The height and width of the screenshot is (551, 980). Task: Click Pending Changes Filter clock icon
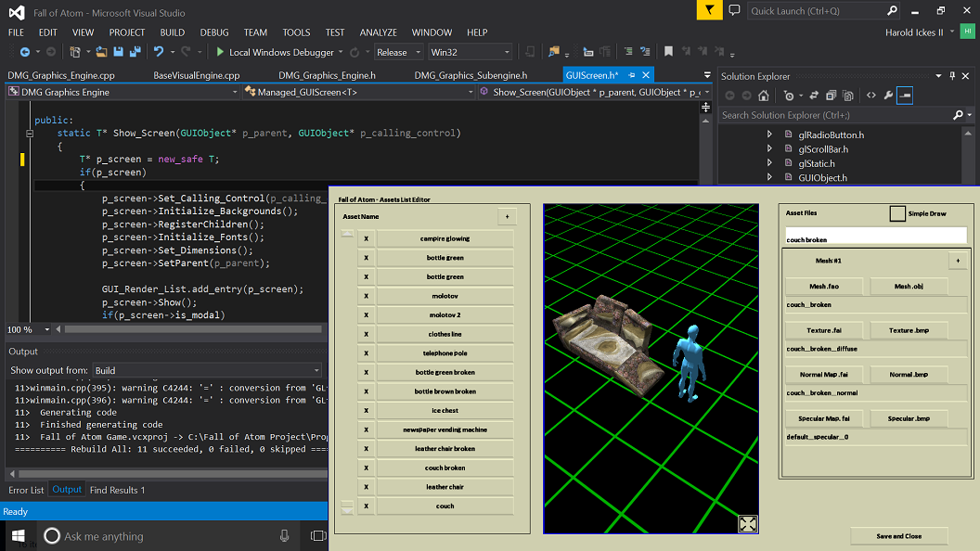[x=789, y=96]
